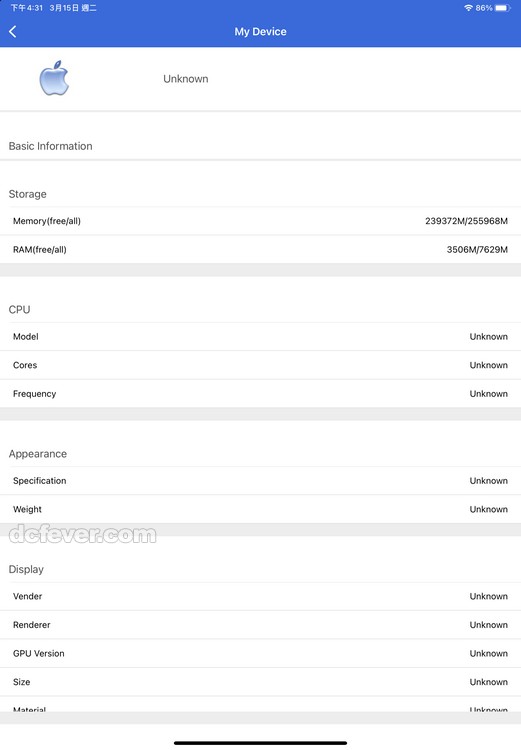Open the Memory(free/all) row
Screen dimensions: 521x750
click(x=260, y=221)
